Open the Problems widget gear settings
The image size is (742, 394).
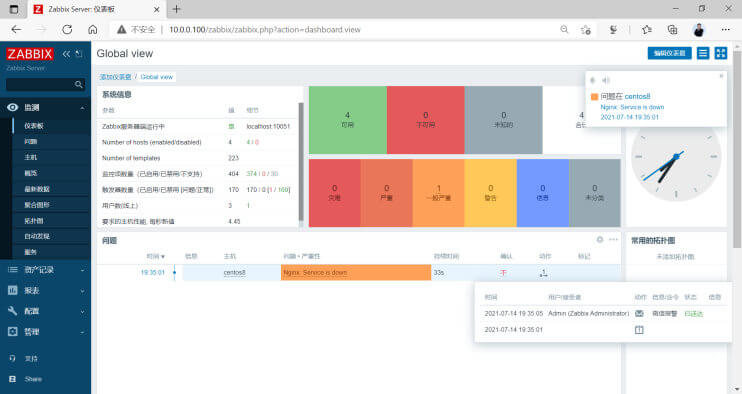click(600, 240)
